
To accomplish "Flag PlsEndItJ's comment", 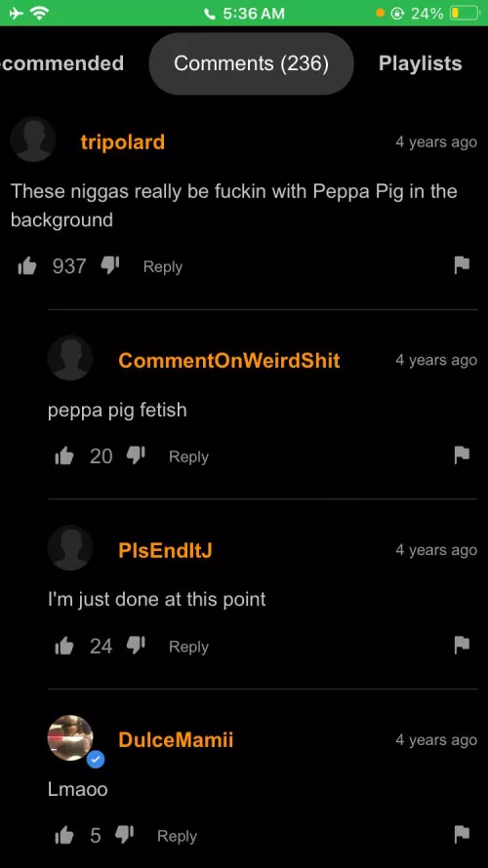I will click(462, 646).
